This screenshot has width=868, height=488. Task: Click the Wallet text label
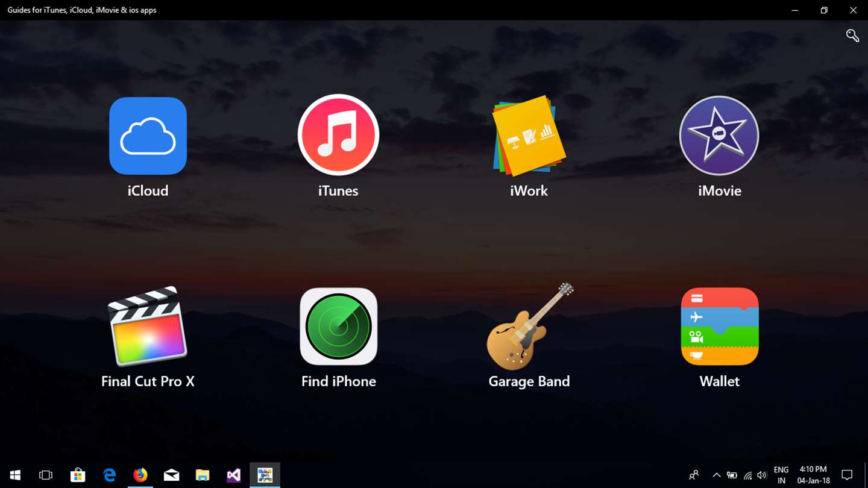(719, 381)
